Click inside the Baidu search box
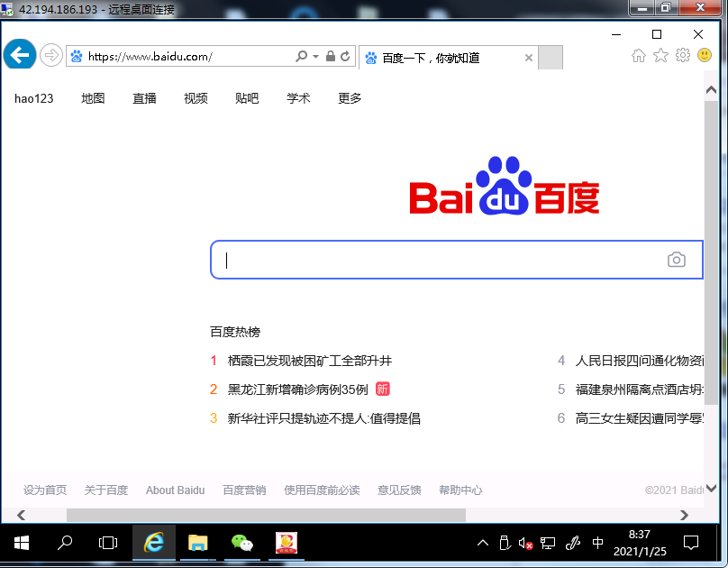 432,260
